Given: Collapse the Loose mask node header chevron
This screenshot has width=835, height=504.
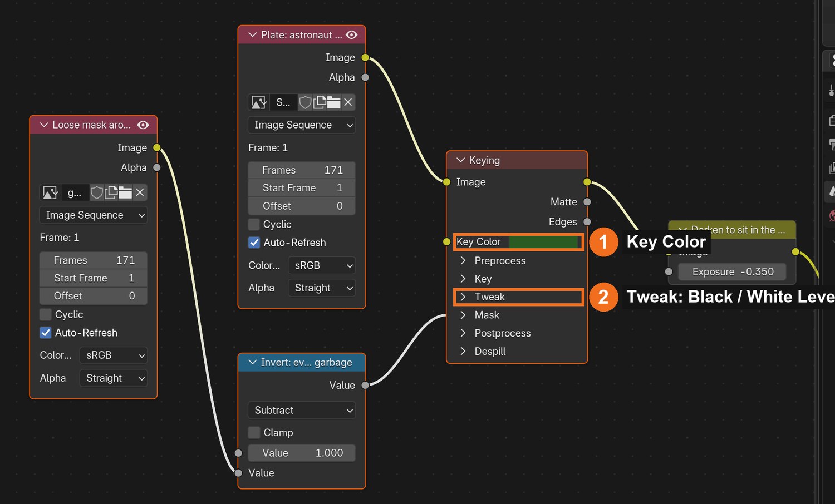Looking at the screenshot, I should click(44, 125).
